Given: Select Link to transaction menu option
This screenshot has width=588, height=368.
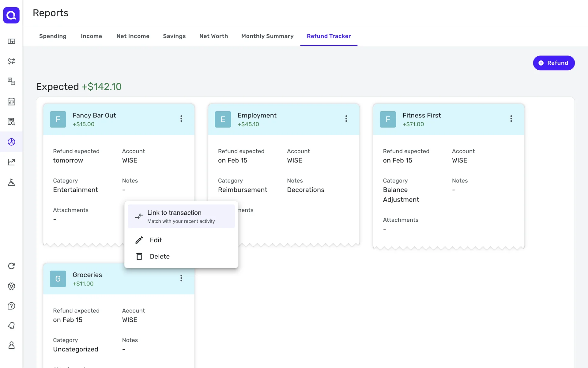Looking at the screenshot, I should click(x=181, y=216).
